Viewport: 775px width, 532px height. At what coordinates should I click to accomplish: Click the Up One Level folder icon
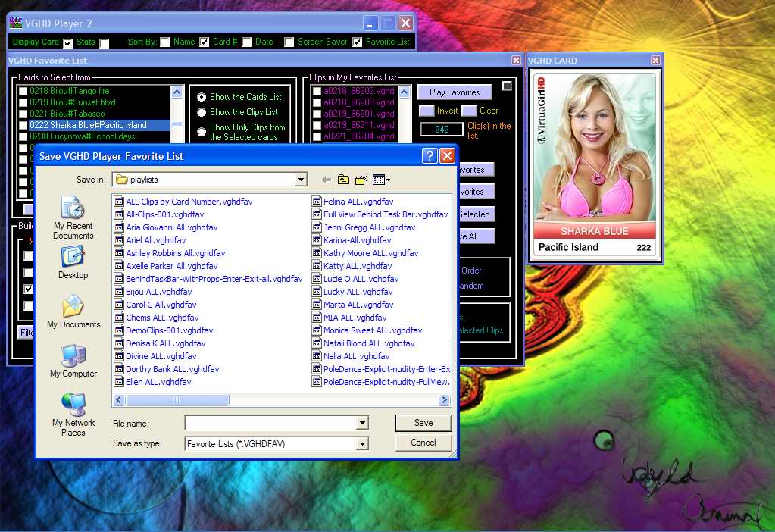342,180
